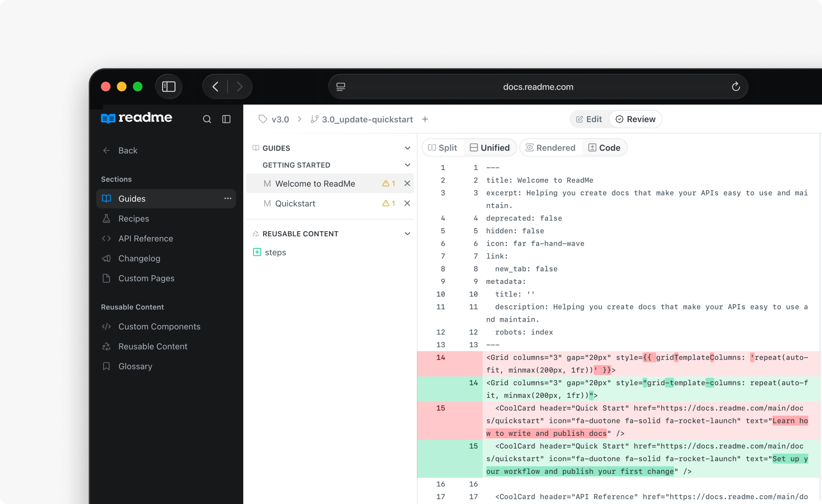822x504 pixels.
Task: Discard Quickstart change with X
Action: 407,203
